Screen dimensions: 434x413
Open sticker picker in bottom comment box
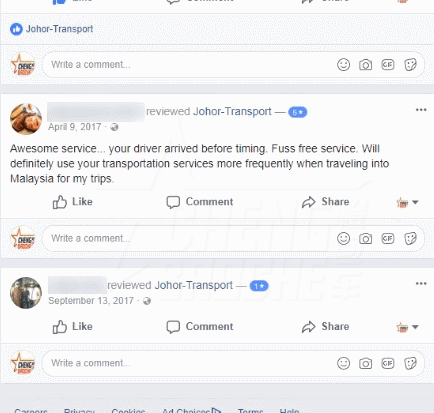(x=410, y=363)
